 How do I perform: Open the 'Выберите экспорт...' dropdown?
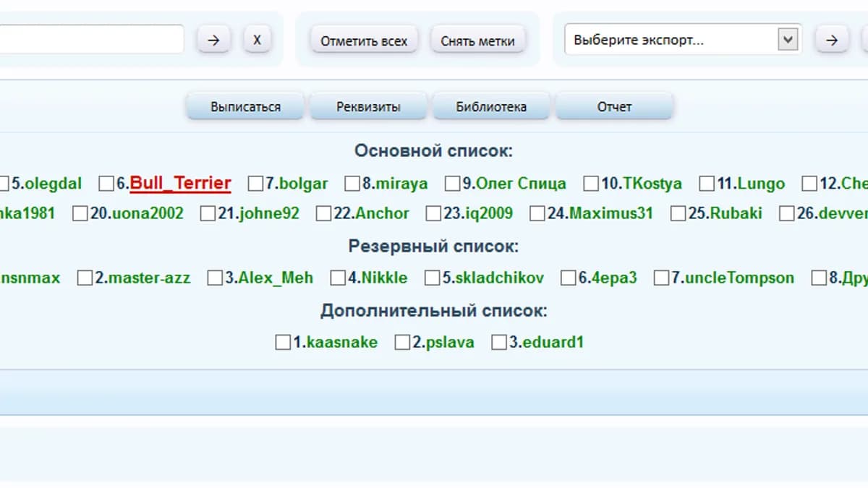tap(682, 40)
